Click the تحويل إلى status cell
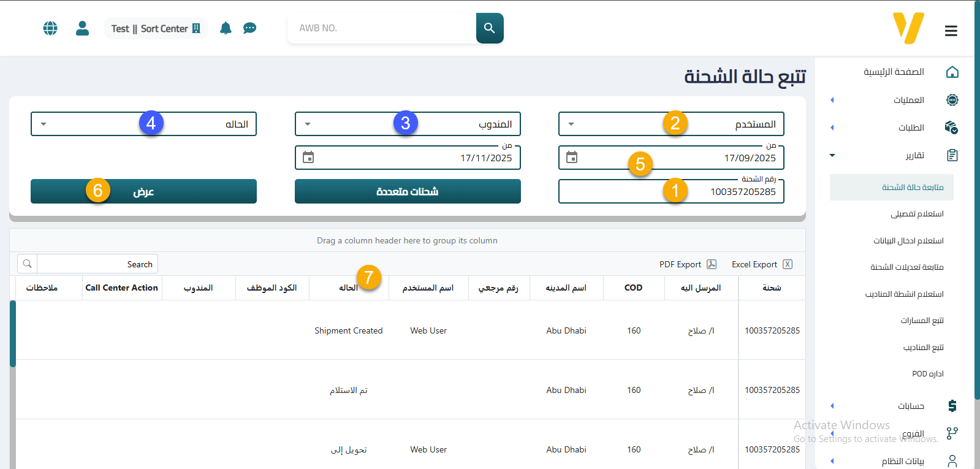Viewport: 980px width, 469px height. point(349,449)
